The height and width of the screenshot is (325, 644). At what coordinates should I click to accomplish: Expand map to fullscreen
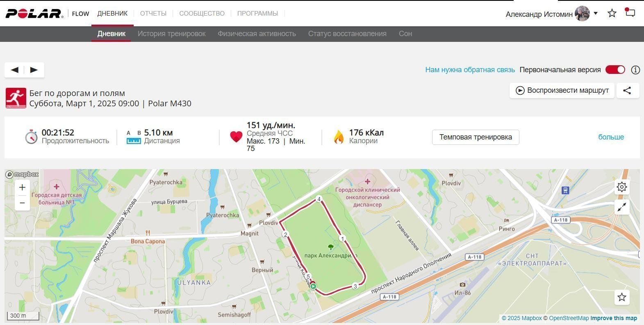tap(622, 207)
